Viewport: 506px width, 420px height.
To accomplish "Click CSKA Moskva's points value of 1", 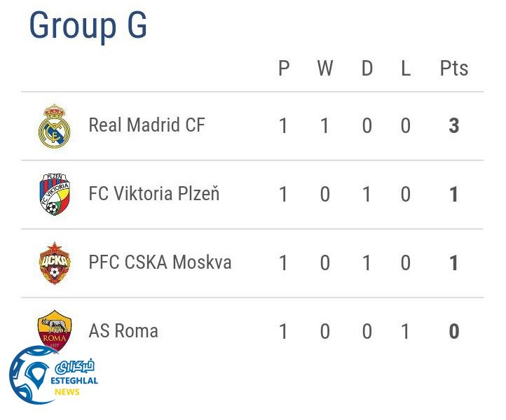I will [453, 262].
